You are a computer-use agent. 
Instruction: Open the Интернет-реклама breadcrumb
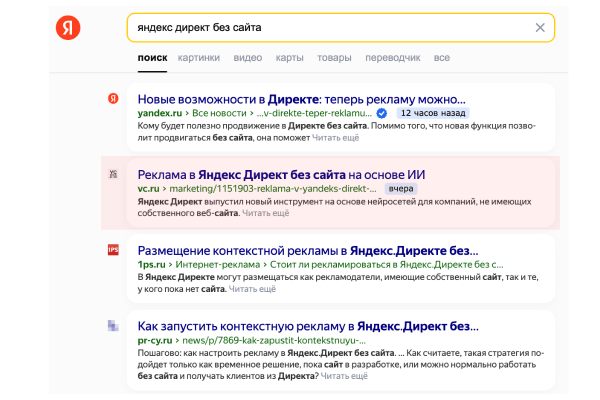(x=218, y=264)
